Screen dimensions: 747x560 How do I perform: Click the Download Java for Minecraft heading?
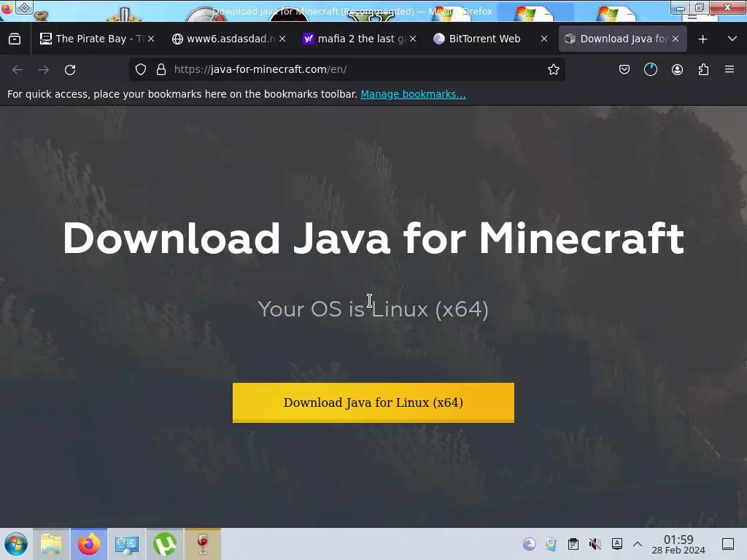point(373,238)
